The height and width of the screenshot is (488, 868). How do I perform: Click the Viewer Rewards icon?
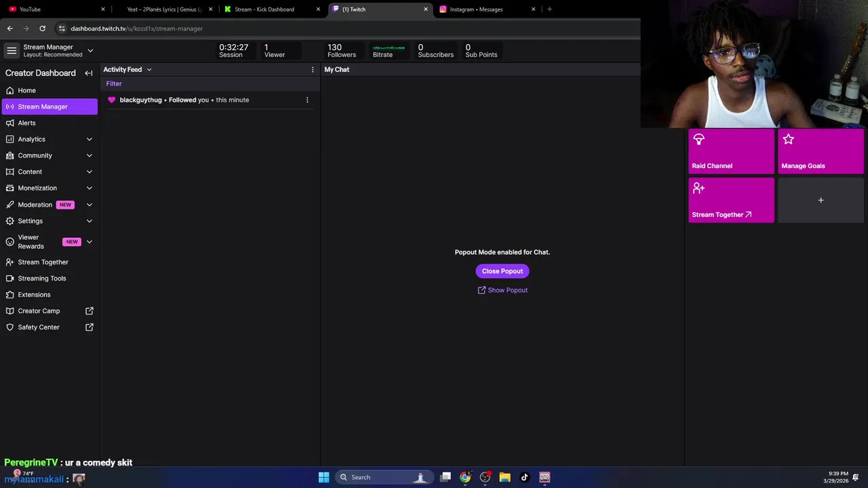tap(9, 242)
